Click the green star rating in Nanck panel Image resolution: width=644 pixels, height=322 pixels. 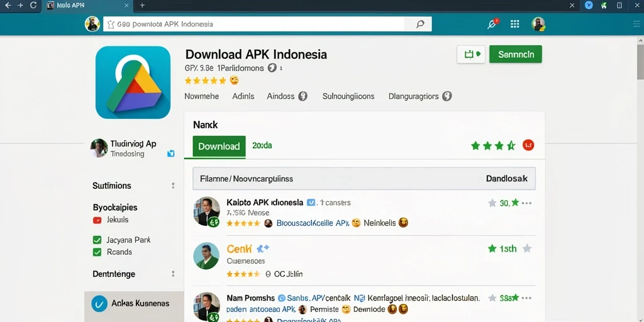point(493,145)
